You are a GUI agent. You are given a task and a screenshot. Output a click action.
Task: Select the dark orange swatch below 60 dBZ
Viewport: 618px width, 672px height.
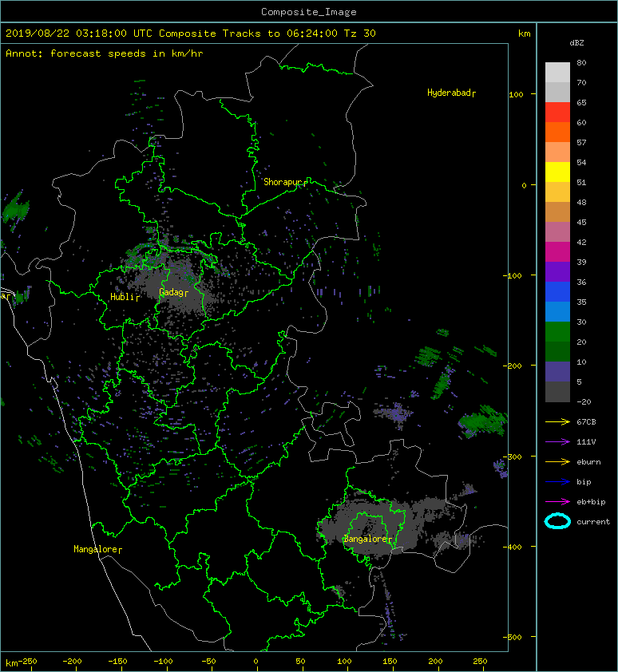pyautogui.click(x=557, y=132)
